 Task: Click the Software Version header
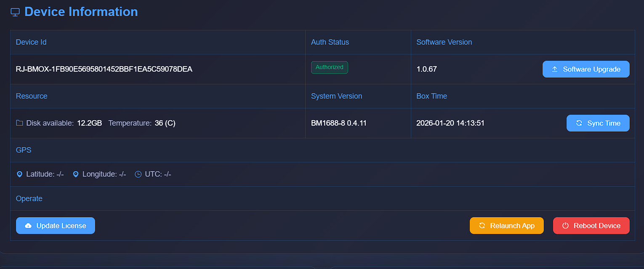pos(444,42)
